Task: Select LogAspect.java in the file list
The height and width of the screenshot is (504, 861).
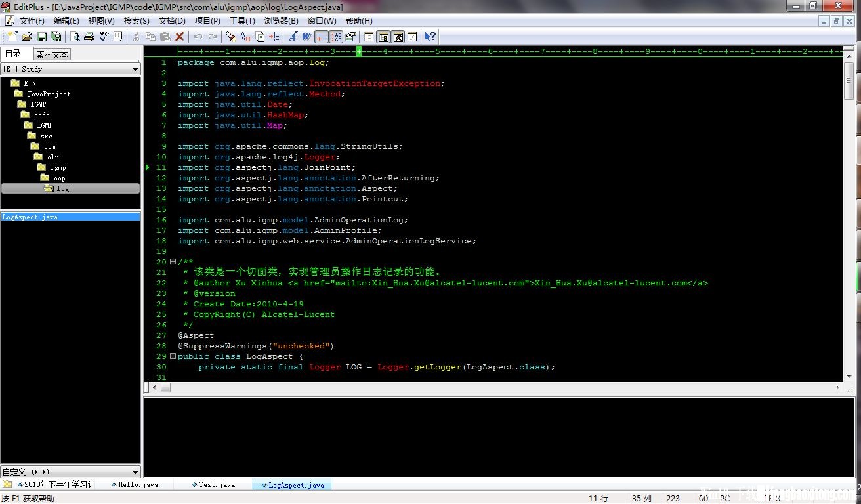Action: [30, 217]
